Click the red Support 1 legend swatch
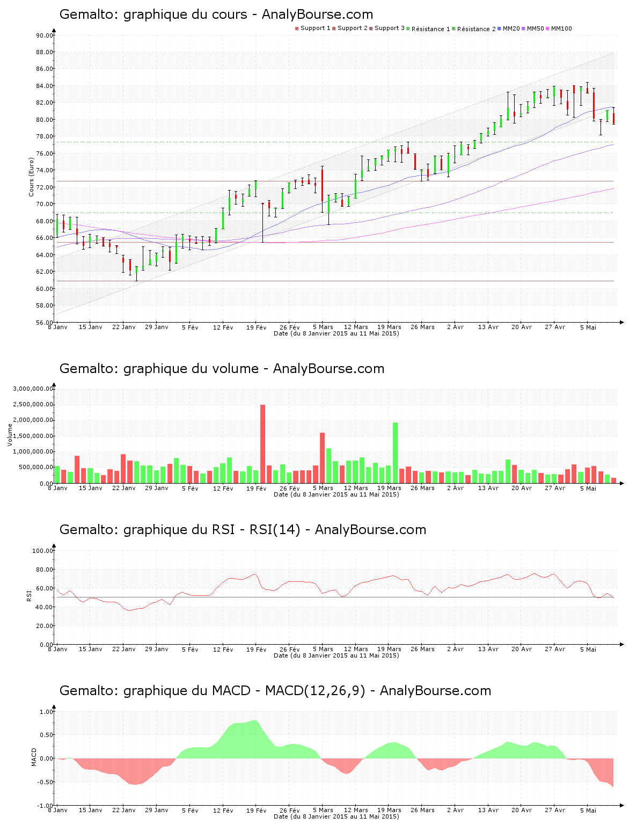The image size is (644, 832). click(297, 28)
